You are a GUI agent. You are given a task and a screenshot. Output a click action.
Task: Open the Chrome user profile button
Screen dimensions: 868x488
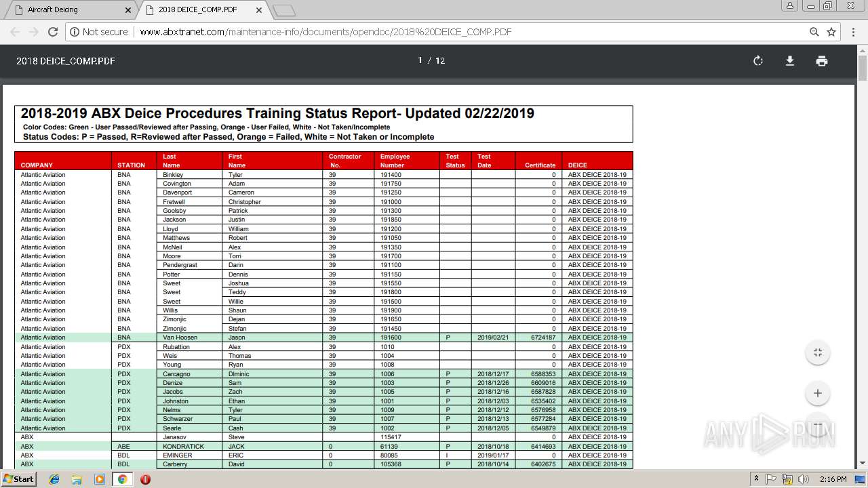789,6
